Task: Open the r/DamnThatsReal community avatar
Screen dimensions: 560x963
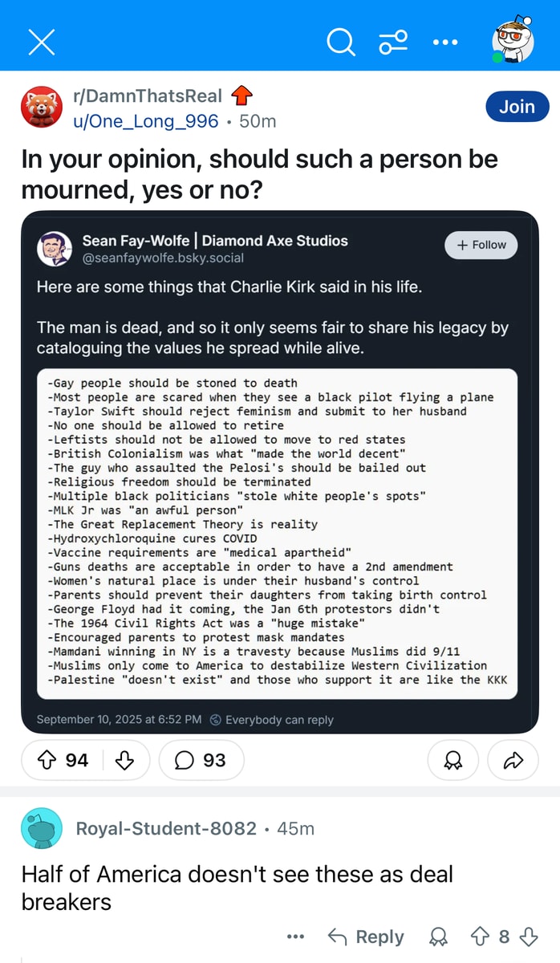Action: (x=41, y=108)
